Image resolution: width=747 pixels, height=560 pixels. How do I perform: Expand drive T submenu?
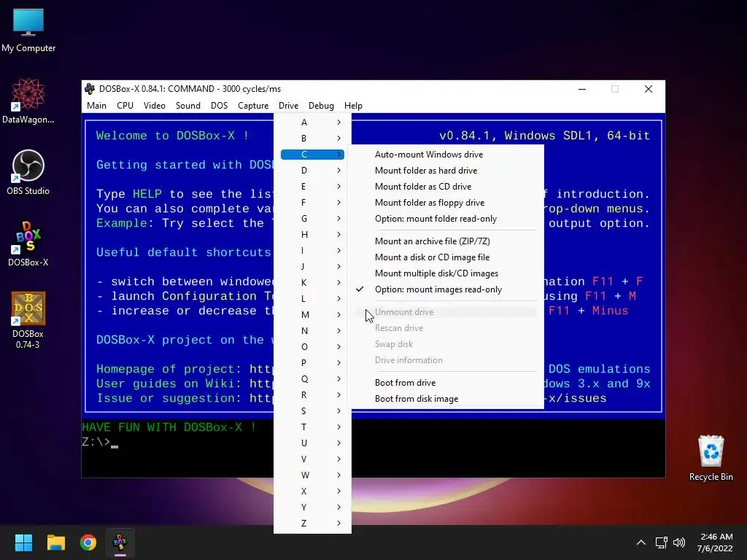(x=312, y=427)
